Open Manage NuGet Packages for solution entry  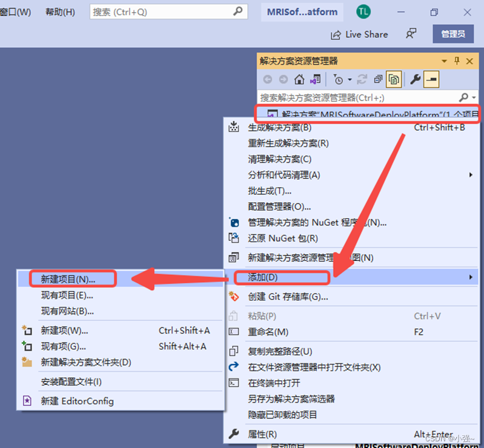click(x=352, y=222)
